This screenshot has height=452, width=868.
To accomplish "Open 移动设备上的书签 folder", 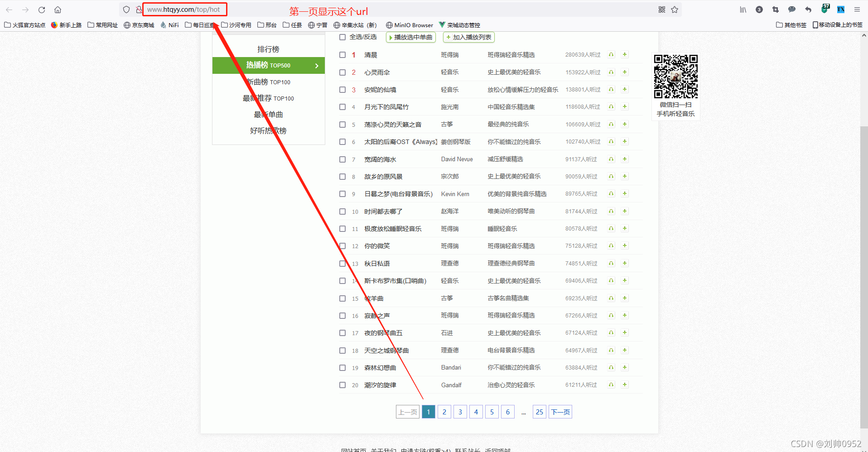I will [838, 25].
